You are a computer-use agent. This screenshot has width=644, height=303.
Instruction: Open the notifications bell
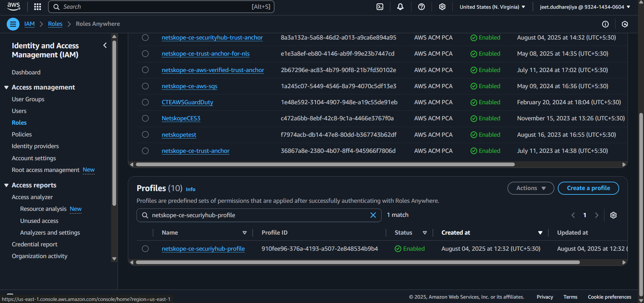(400, 7)
